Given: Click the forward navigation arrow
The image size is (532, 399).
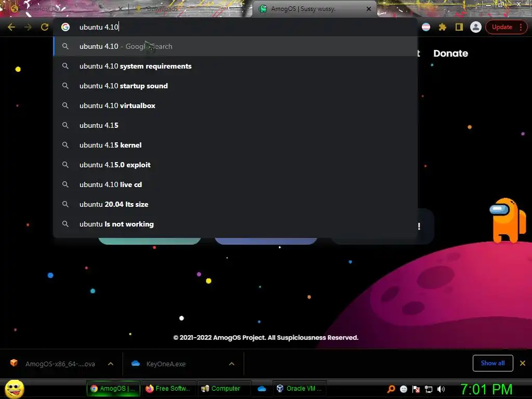Looking at the screenshot, I should click(x=28, y=27).
